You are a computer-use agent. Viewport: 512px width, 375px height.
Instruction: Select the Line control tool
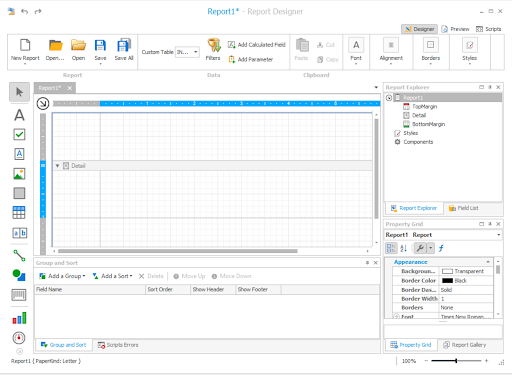[x=19, y=256]
